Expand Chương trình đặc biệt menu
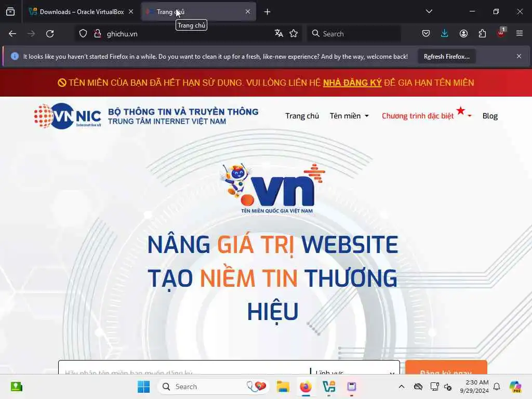Screen dimensions: 532x399 click(427, 115)
